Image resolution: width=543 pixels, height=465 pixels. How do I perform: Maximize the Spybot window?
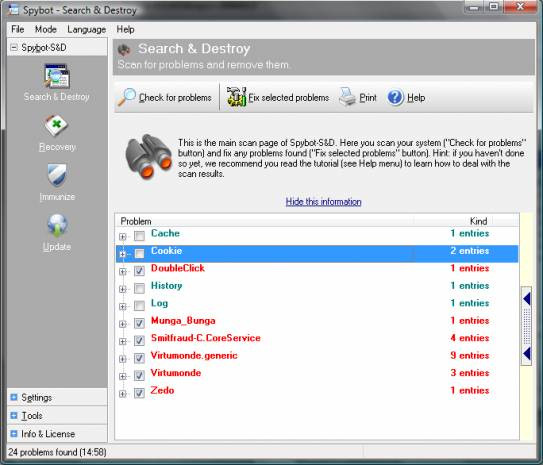[x=494, y=7]
